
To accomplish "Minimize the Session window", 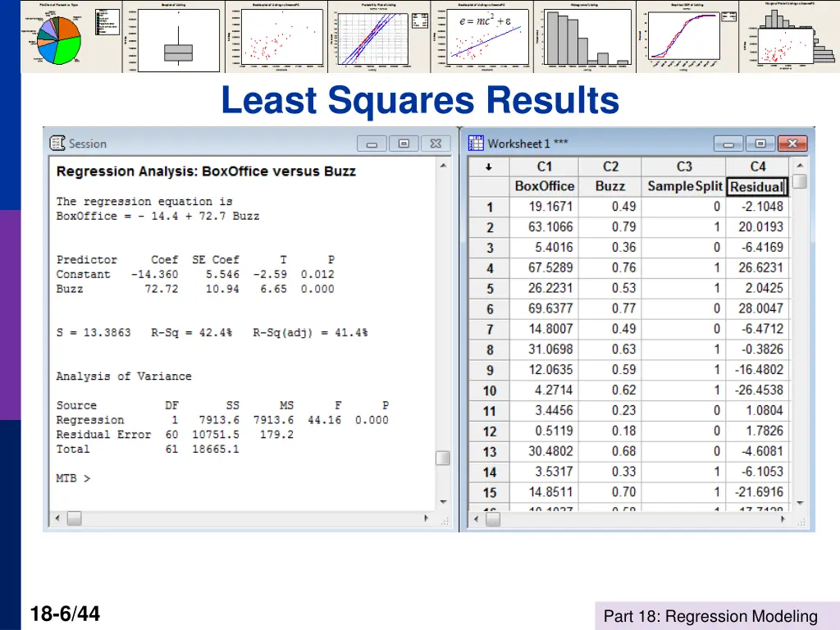I will click(x=372, y=144).
